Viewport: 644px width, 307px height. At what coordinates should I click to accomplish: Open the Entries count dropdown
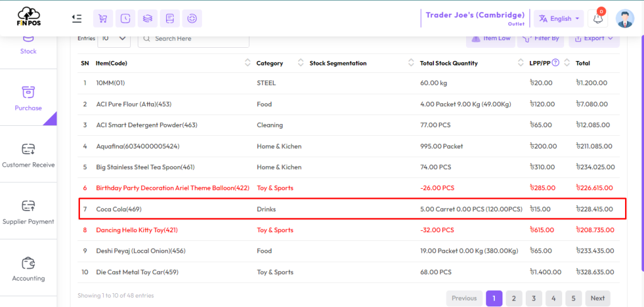pyautogui.click(x=114, y=38)
